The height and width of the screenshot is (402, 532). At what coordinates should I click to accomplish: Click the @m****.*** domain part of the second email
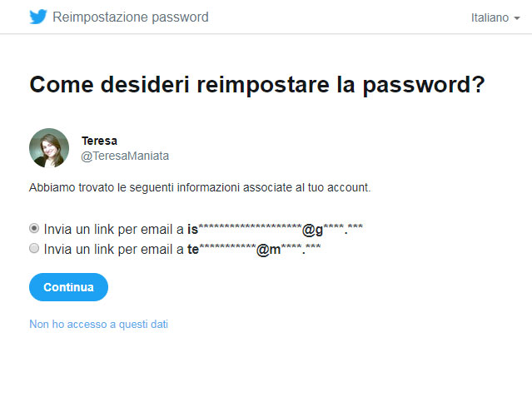click(288, 250)
